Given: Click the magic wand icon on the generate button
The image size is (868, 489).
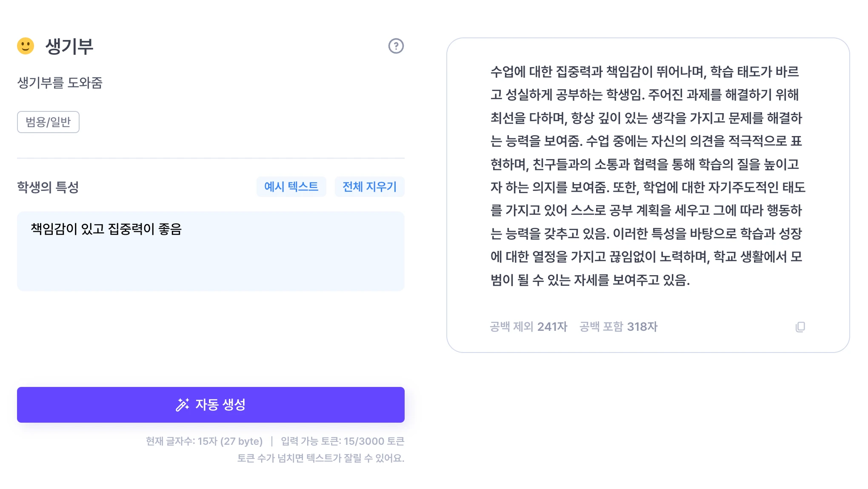Looking at the screenshot, I should tap(183, 405).
